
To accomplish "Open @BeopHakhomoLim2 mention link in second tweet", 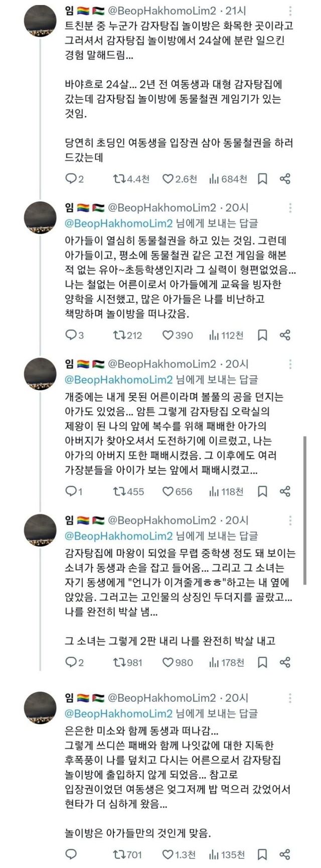I will point(119,223).
